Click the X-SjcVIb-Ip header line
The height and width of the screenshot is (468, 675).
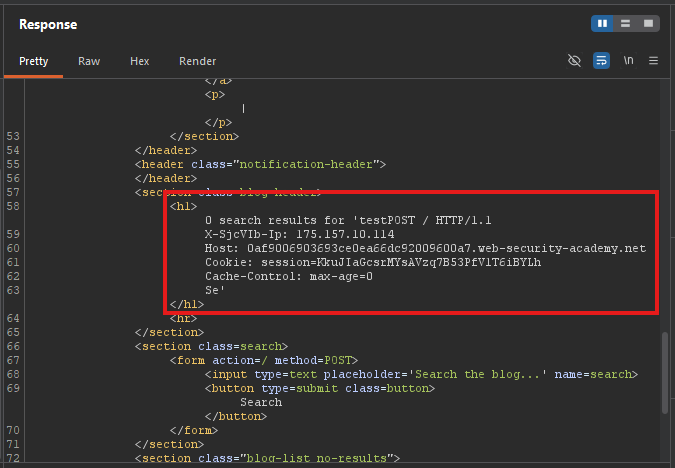coord(299,234)
